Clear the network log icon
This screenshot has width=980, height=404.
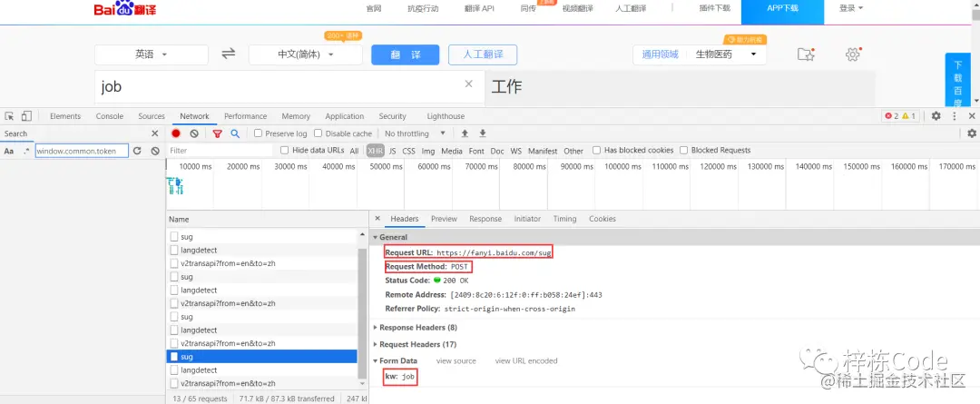tap(194, 133)
